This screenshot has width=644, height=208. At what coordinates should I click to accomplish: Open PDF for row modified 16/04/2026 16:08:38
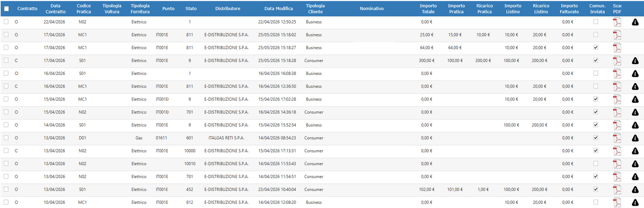pos(617,74)
